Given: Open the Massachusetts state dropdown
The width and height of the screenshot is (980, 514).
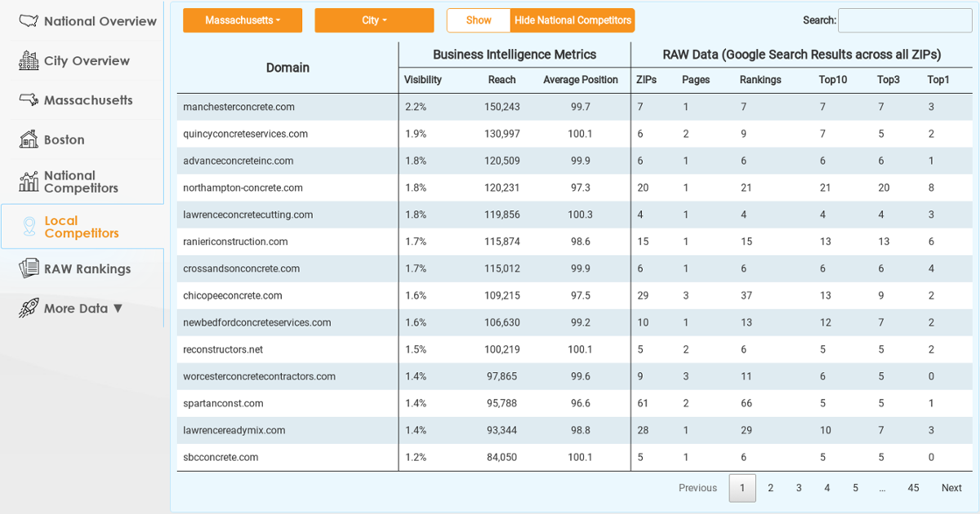Looking at the screenshot, I should (243, 20).
